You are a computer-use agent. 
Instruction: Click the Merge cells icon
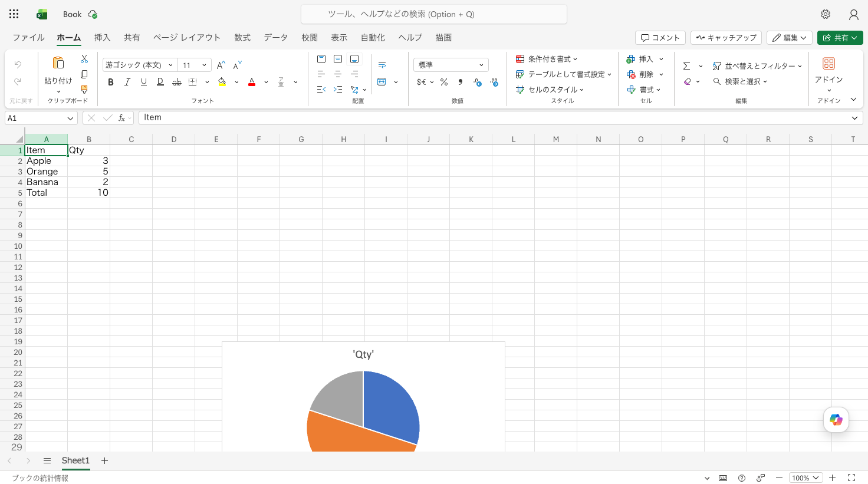382,82
